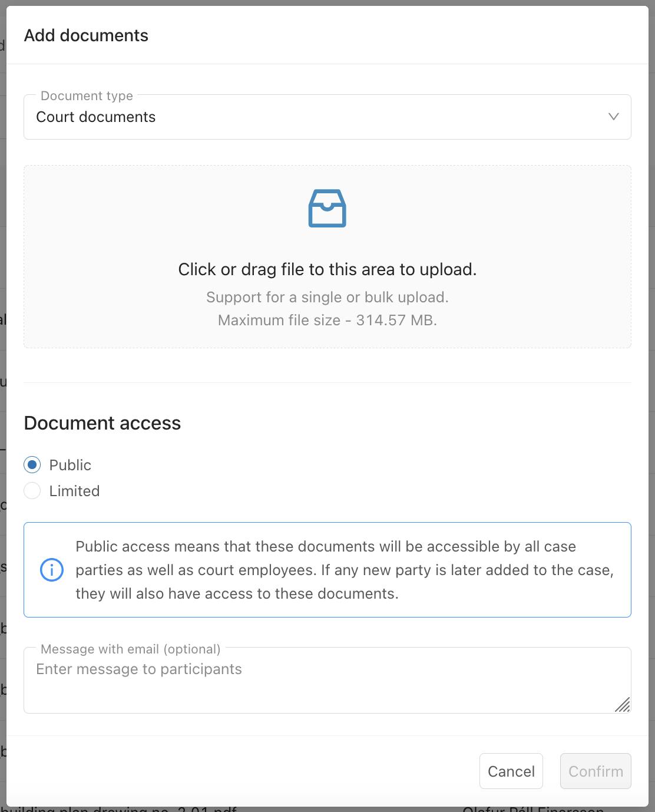Click "Support for a single or bulk upload" text
The image size is (655, 812).
(x=327, y=297)
